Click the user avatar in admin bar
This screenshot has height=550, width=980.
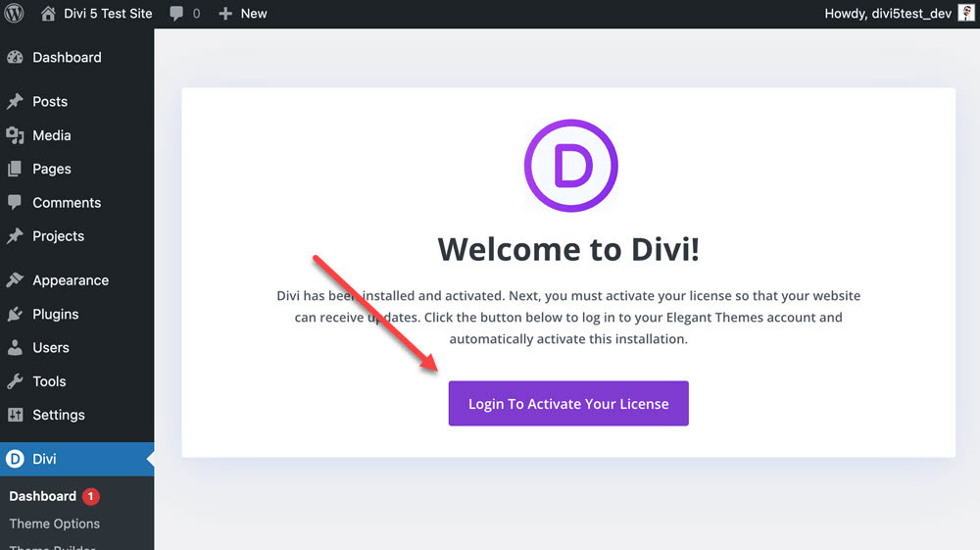click(x=966, y=13)
